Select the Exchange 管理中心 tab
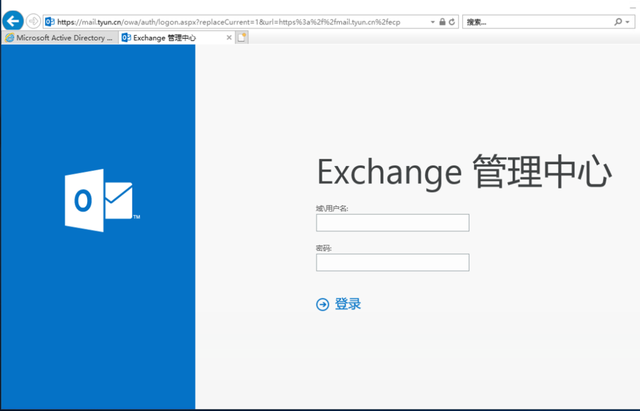 coord(176,38)
